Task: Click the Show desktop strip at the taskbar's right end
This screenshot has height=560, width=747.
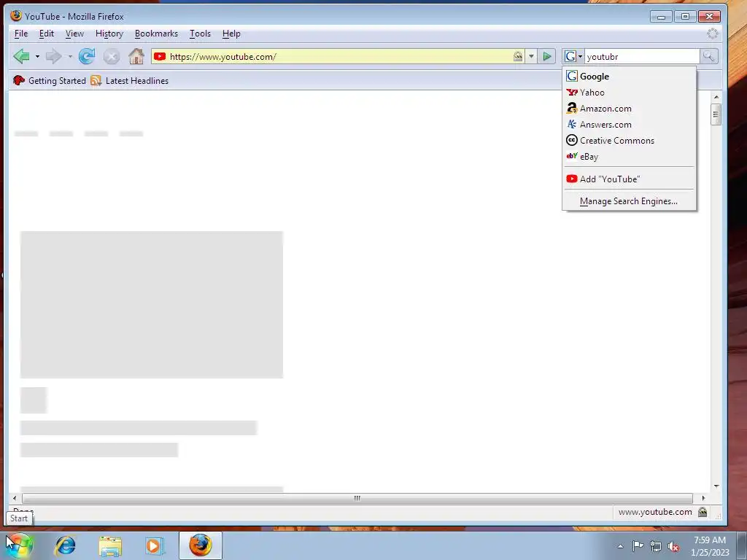Action: point(742,545)
